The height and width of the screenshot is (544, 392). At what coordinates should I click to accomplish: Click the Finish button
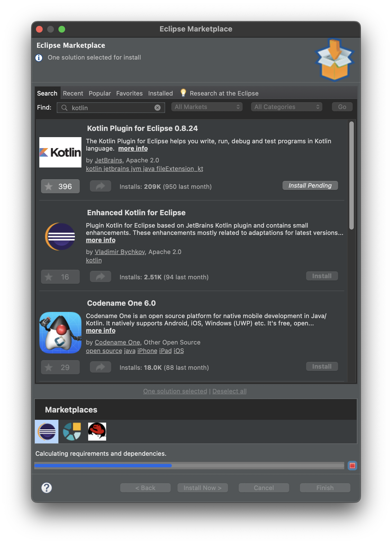pyautogui.click(x=325, y=488)
